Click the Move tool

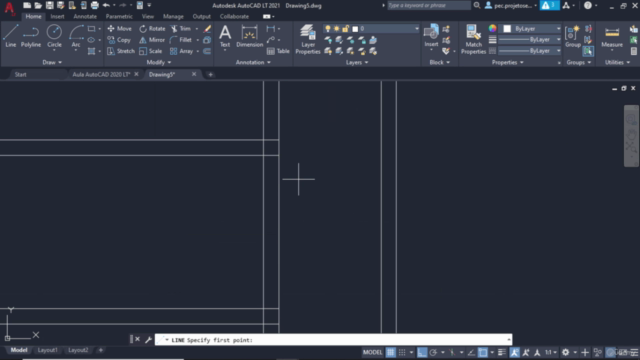point(119,29)
